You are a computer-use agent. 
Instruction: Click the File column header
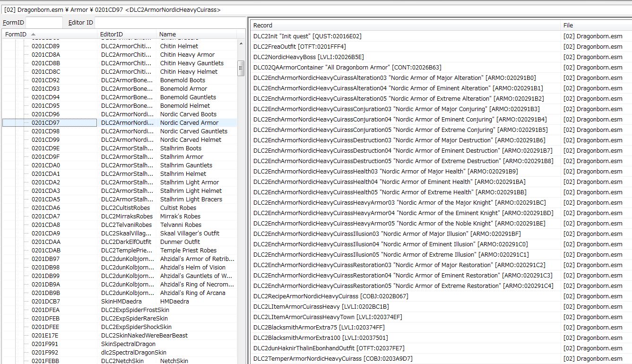[x=597, y=26]
